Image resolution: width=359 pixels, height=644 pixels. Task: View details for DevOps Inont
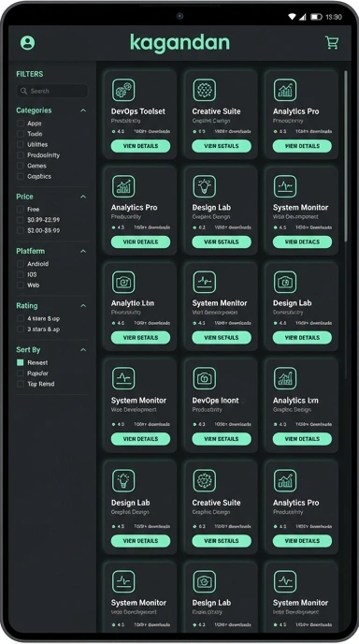point(222,439)
